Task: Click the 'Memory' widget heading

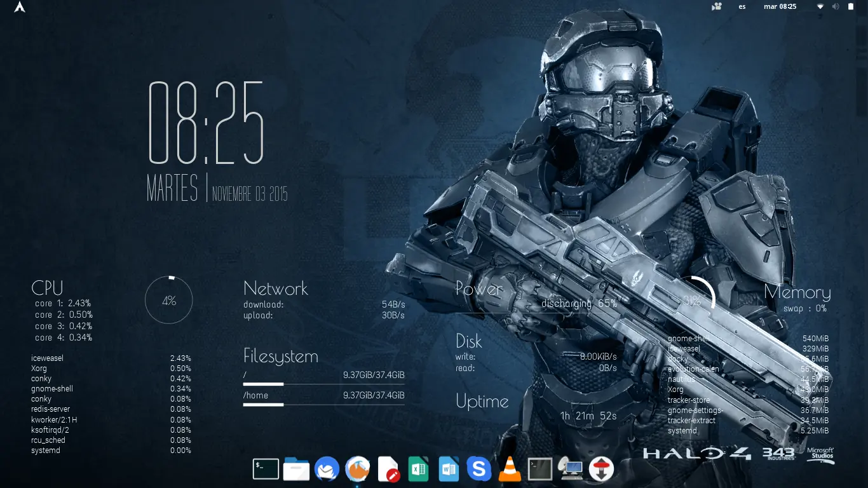Action: pos(797,292)
